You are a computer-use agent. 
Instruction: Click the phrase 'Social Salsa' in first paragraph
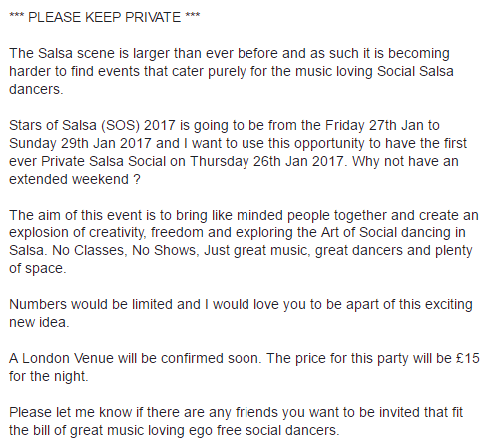[415, 71]
